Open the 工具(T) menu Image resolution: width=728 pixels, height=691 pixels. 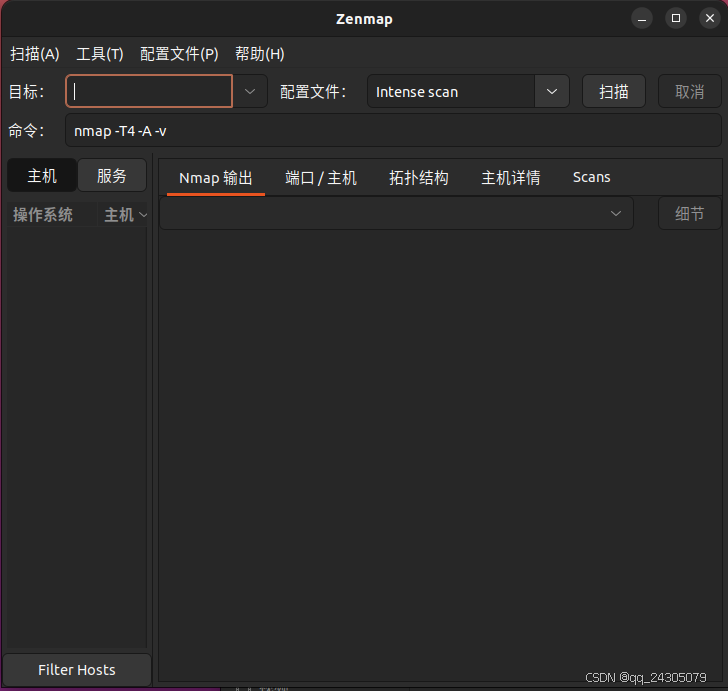click(100, 54)
